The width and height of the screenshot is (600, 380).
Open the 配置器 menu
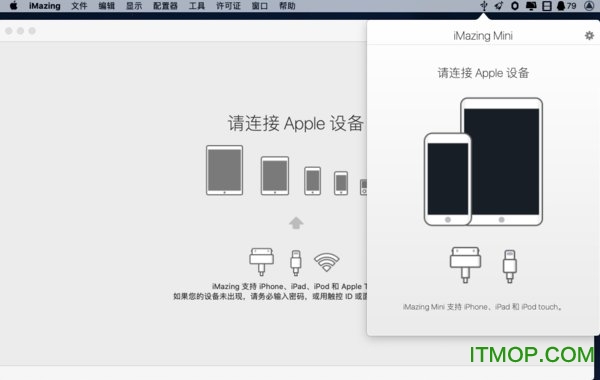click(x=165, y=6)
